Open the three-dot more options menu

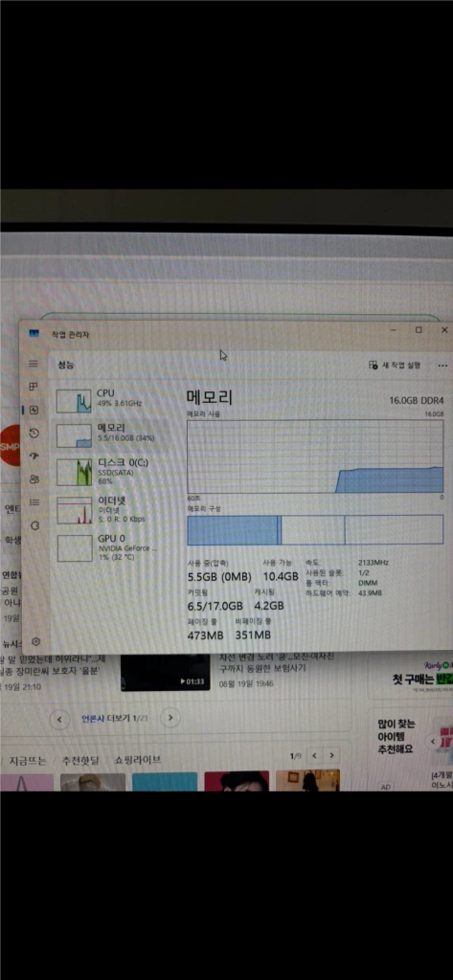tap(443, 366)
